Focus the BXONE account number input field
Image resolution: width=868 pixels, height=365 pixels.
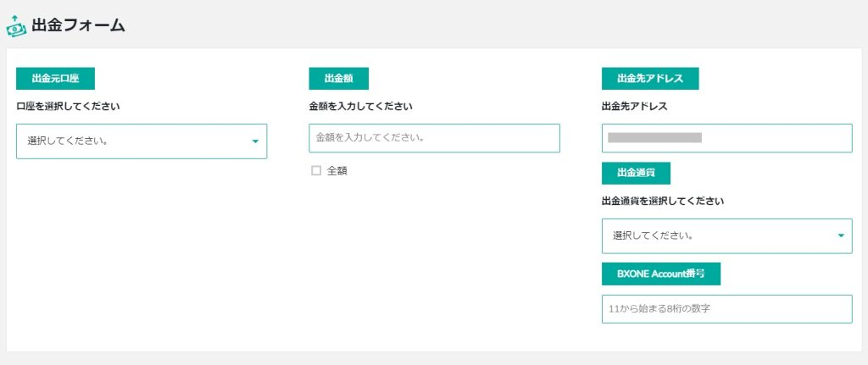click(726, 309)
